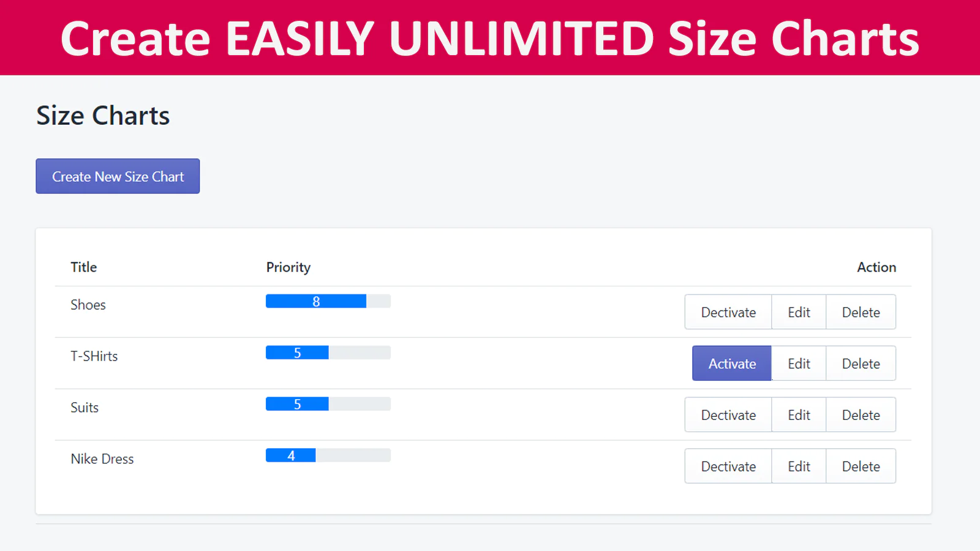Edit the T-SHirts size chart
The height and width of the screenshot is (551, 980).
pos(799,364)
